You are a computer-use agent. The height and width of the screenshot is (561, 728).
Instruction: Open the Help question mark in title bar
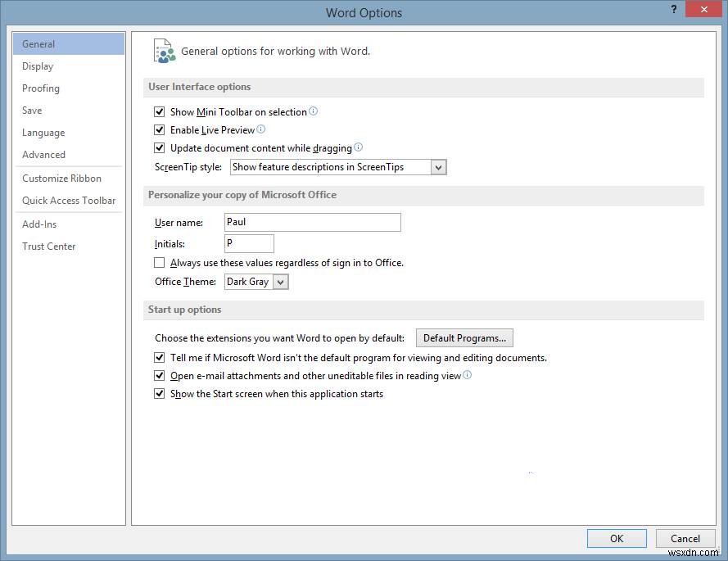pyautogui.click(x=674, y=9)
